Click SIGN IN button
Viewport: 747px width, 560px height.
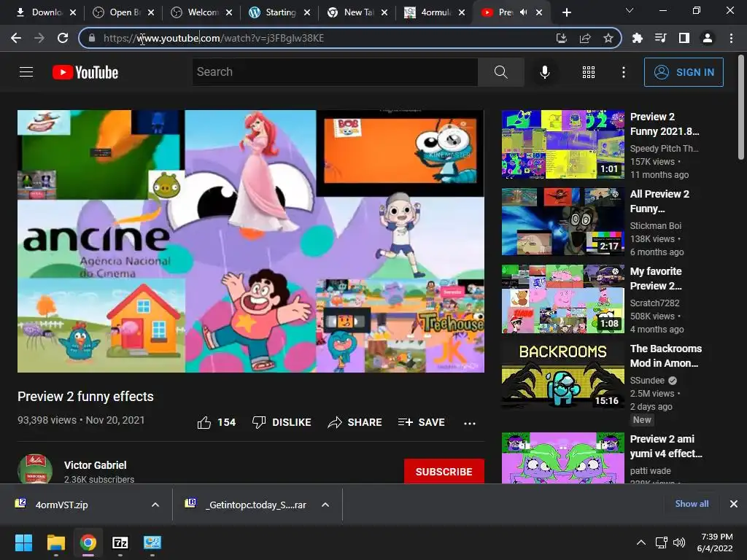coord(684,72)
